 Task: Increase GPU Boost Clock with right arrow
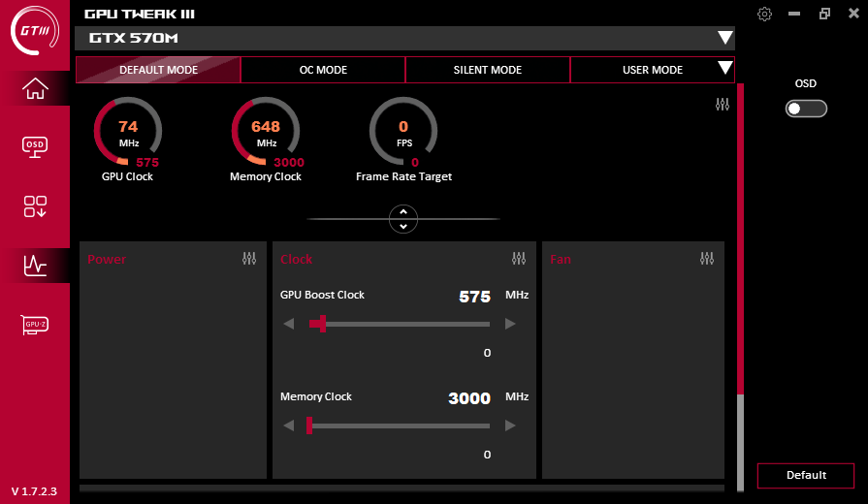click(x=510, y=324)
